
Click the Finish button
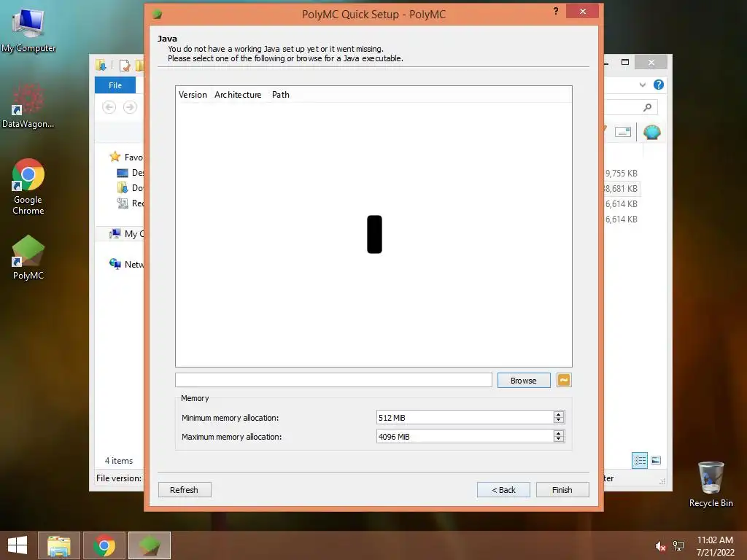562,489
